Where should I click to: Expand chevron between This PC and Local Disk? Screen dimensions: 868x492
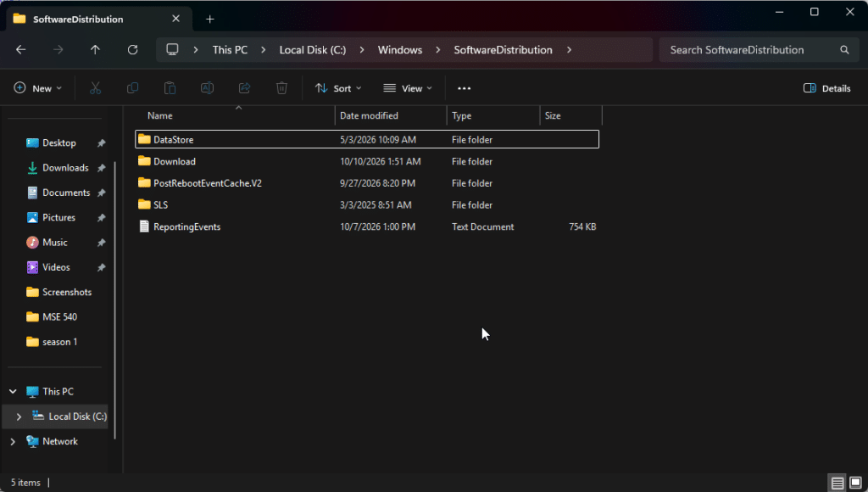[x=264, y=50]
